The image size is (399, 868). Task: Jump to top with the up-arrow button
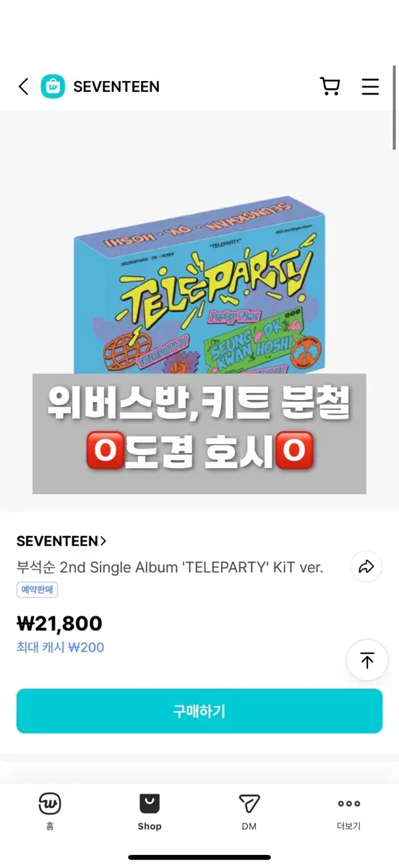tap(367, 660)
